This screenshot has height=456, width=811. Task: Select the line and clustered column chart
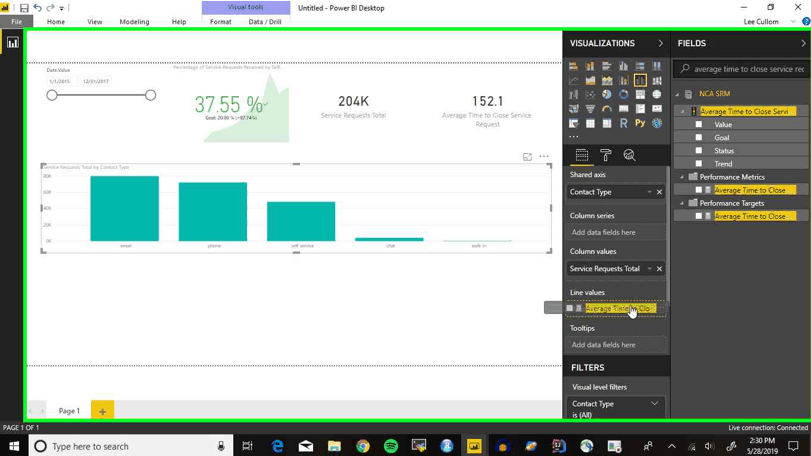click(x=640, y=81)
